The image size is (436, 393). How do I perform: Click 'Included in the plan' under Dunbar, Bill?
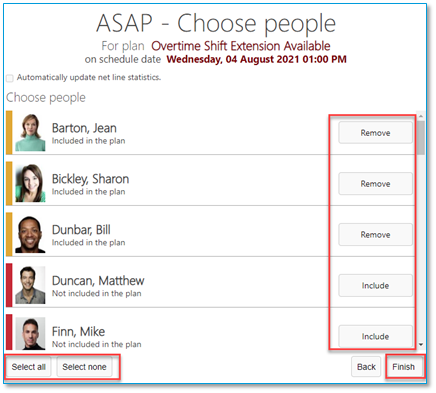click(89, 242)
